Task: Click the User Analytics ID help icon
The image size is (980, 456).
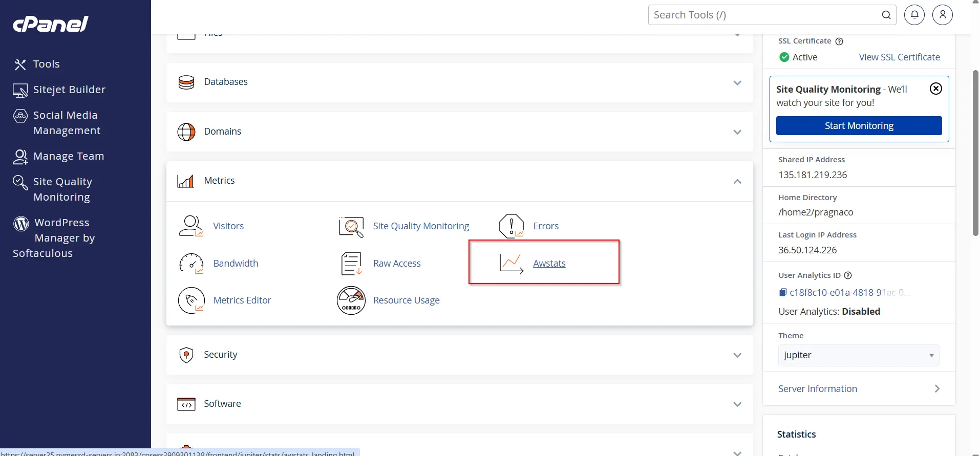Action: 848,275
